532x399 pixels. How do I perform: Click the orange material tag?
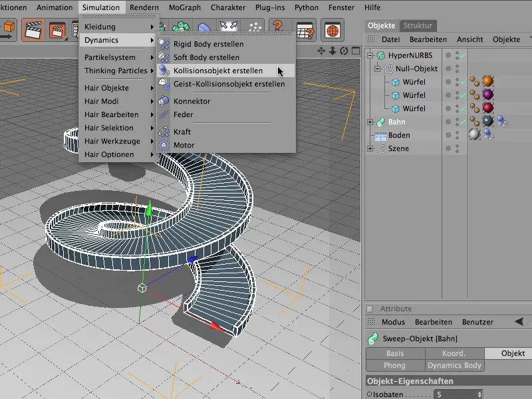coord(487,81)
